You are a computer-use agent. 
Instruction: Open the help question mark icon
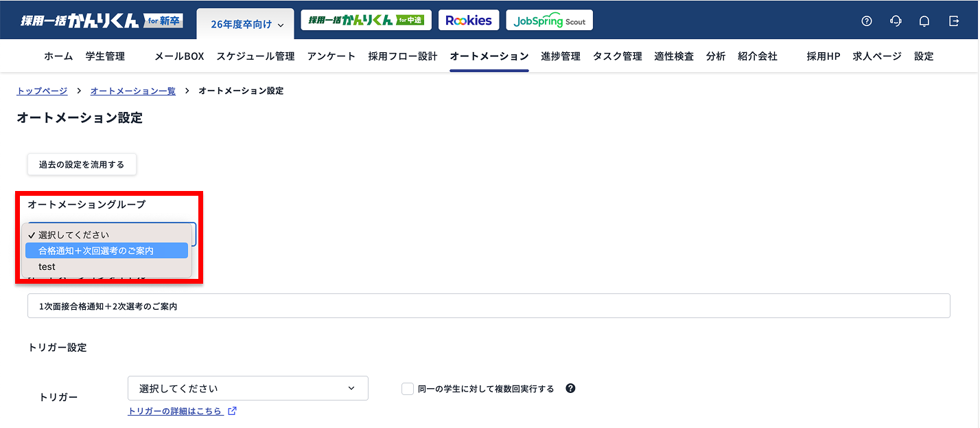(866, 21)
